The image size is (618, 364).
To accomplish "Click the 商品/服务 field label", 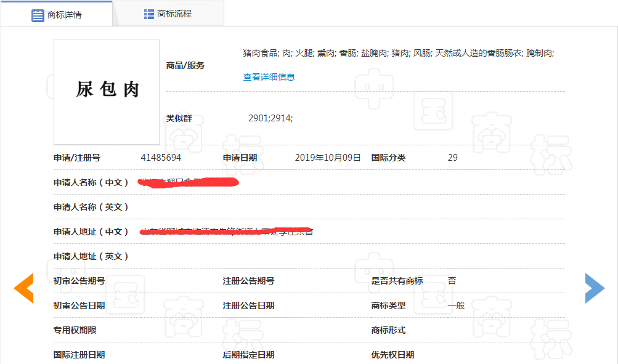I will 185,65.
